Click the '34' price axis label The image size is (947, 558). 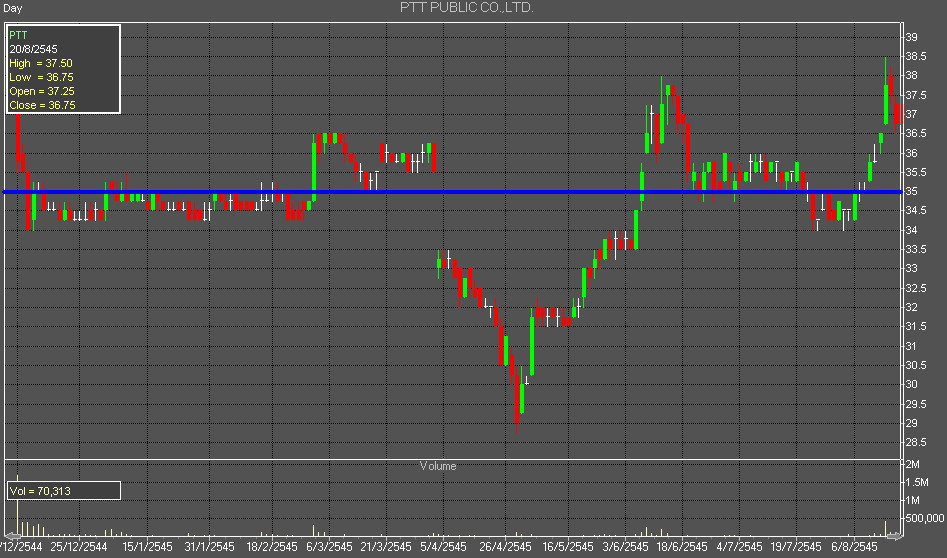(x=911, y=229)
